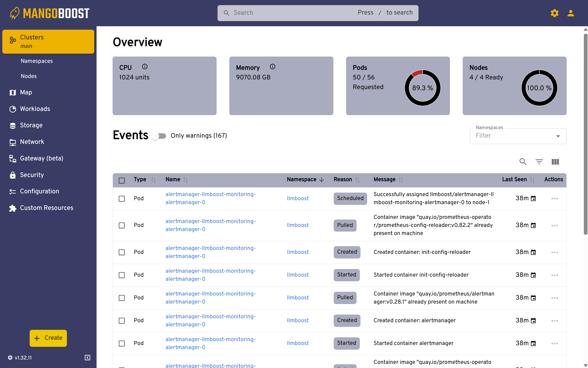This screenshot has height=368, width=588.
Task: Click the Create button
Action: coord(48,338)
